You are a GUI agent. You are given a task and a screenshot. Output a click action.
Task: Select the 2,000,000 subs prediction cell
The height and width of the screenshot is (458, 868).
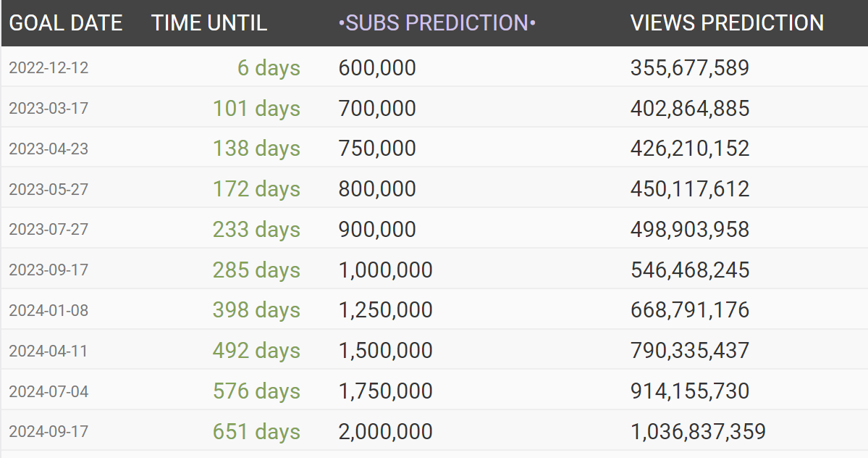pos(385,431)
